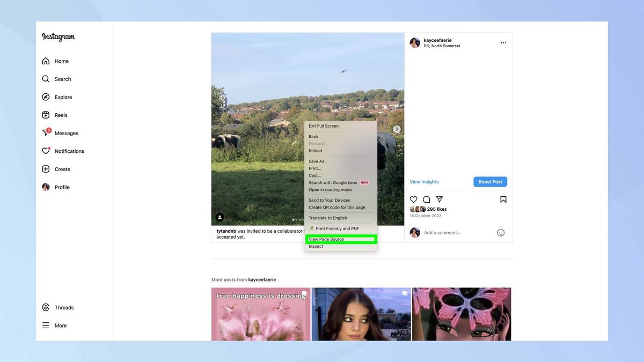Click the Boost Post button
The width and height of the screenshot is (644, 362).
pos(489,181)
